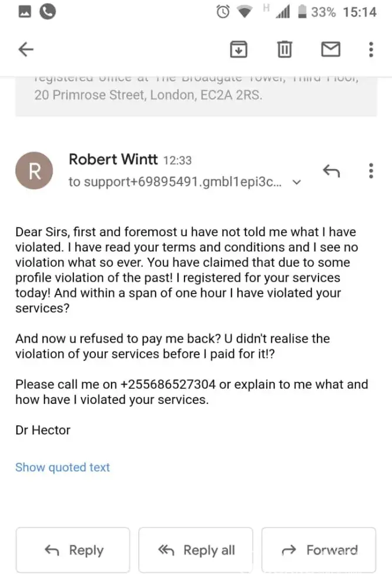Viewport: 392px width, 588px height.
Task: Open message options for Robert Wintt
Action: tap(371, 171)
